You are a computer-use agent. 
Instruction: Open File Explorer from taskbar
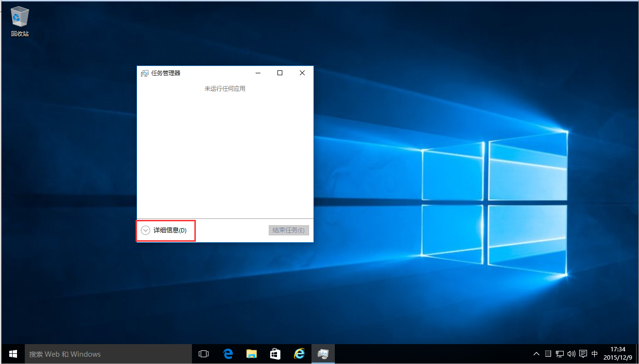(251, 354)
